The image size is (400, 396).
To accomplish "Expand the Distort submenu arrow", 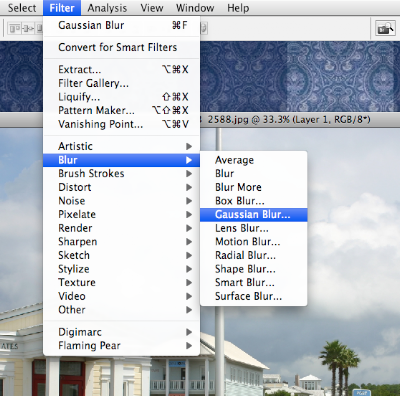I will click(189, 187).
